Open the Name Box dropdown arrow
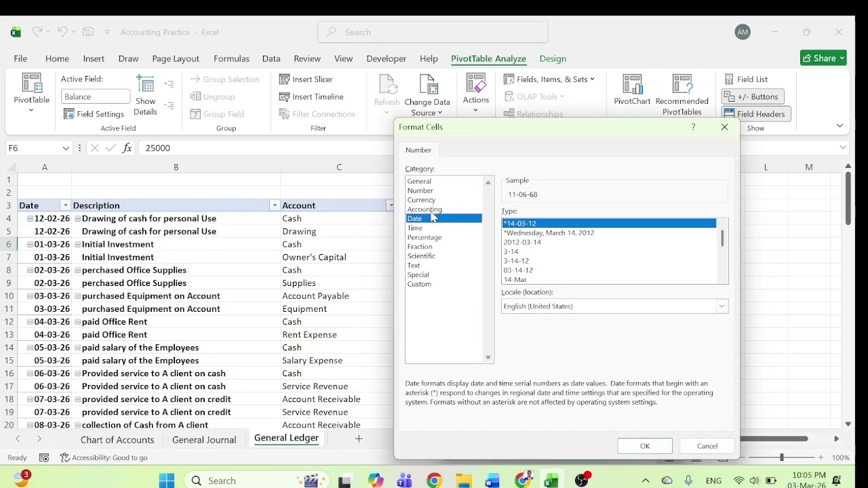868x488 pixels. (x=66, y=148)
